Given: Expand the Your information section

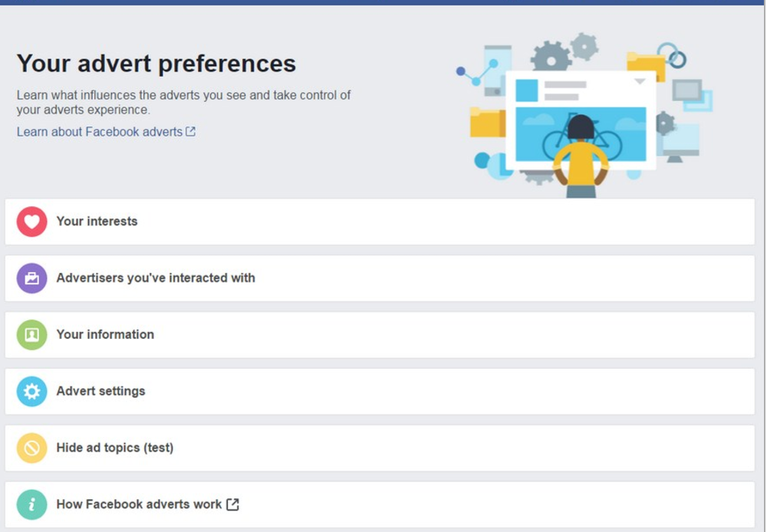Looking at the screenshot, I should [380, 335].
